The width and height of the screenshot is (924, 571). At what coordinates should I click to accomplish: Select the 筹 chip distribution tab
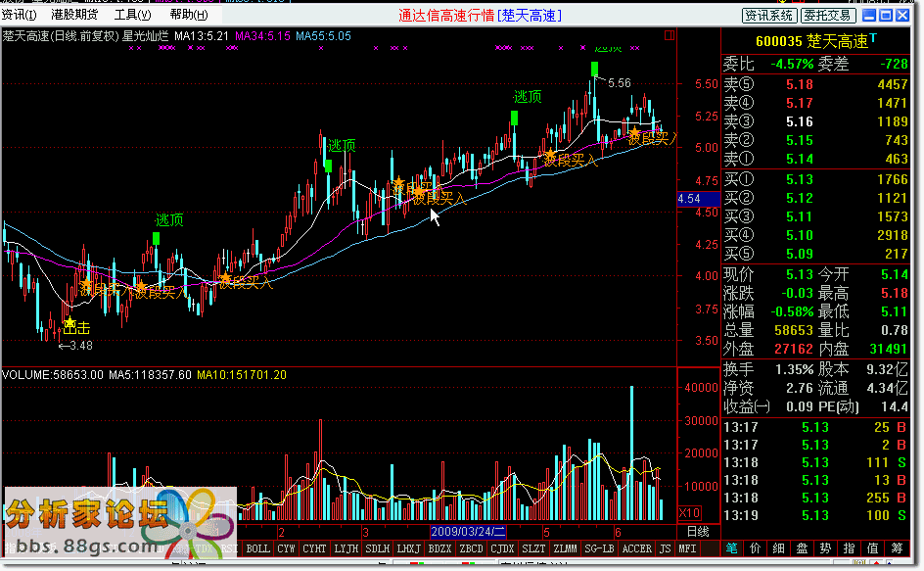(897, 548)
